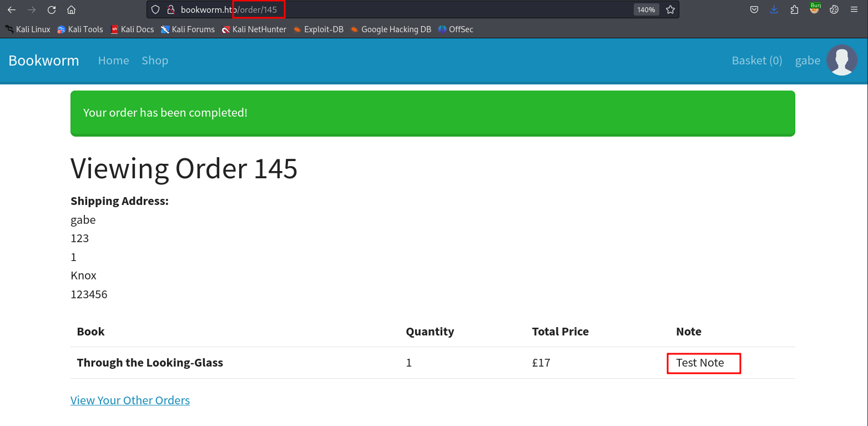Open the Kali Tools bookmark
This screenshot has width=868, height=426.
(80, 29)
